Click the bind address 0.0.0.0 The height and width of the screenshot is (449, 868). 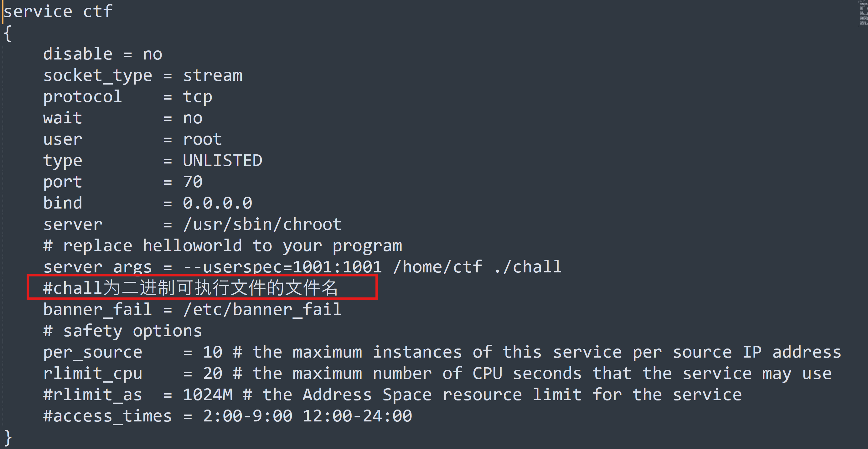pos(217,203)
